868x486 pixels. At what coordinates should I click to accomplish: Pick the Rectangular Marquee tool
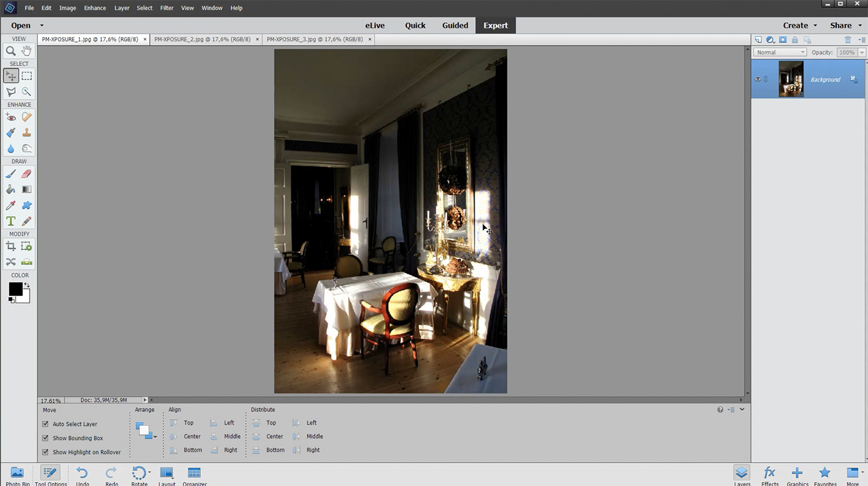pyautogui.click(x=27, y=76)
